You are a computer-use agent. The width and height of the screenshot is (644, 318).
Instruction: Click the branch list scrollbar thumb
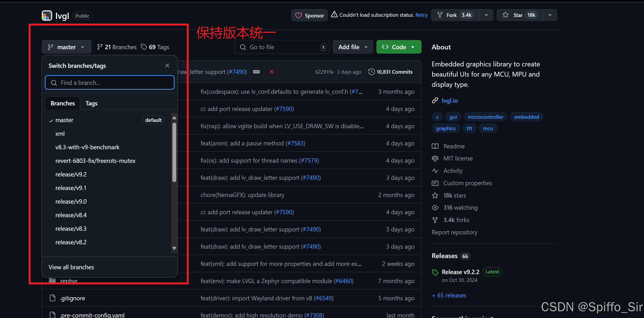click(x=175, y=152)
